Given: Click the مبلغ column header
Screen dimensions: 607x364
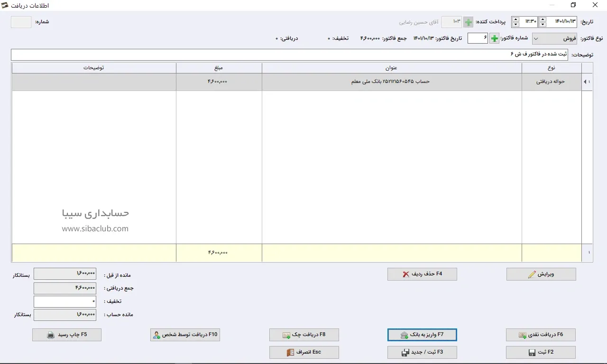Looking at the screenshot, I should click(219, 68).
